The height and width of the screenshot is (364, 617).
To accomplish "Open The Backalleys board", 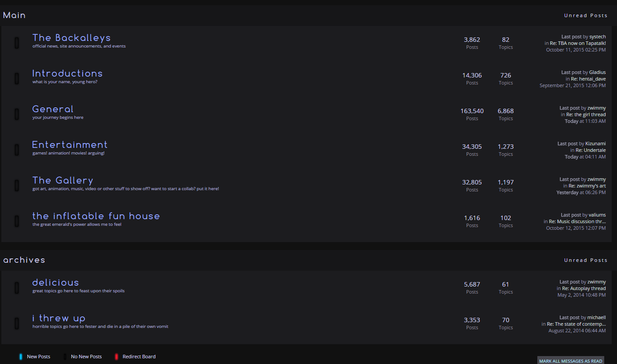I will click(x=71, y=38).
